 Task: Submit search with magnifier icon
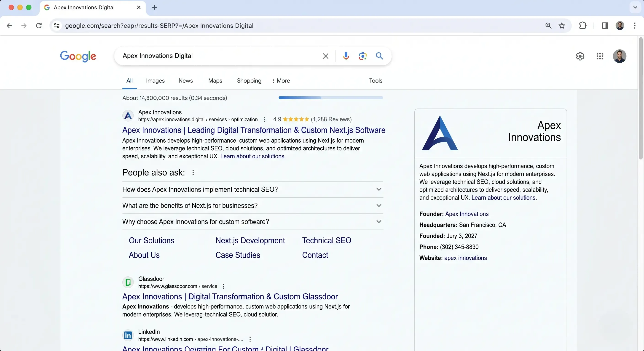pos(379,56)
